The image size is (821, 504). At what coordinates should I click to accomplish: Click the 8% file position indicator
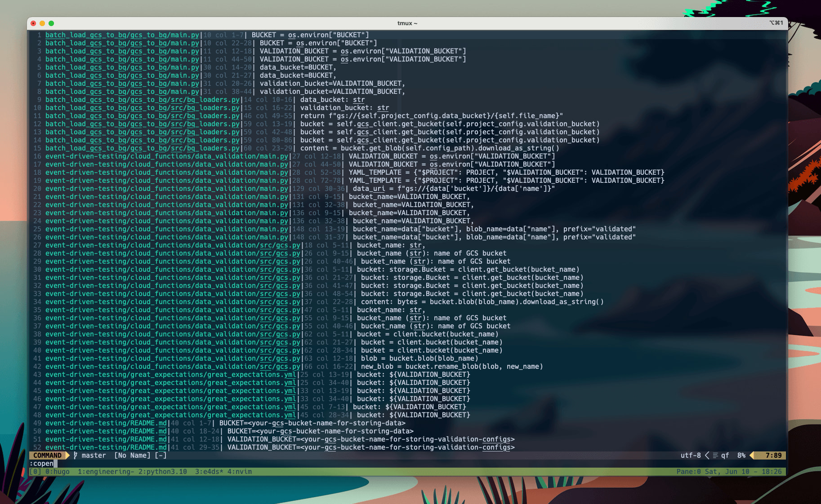click(741, 455)
